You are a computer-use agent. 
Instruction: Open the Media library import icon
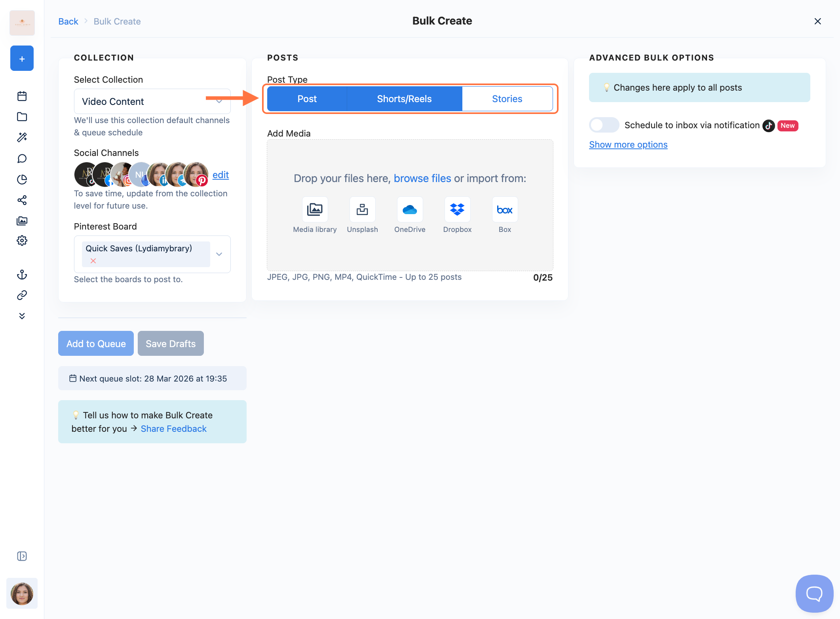tap(315, 210)
